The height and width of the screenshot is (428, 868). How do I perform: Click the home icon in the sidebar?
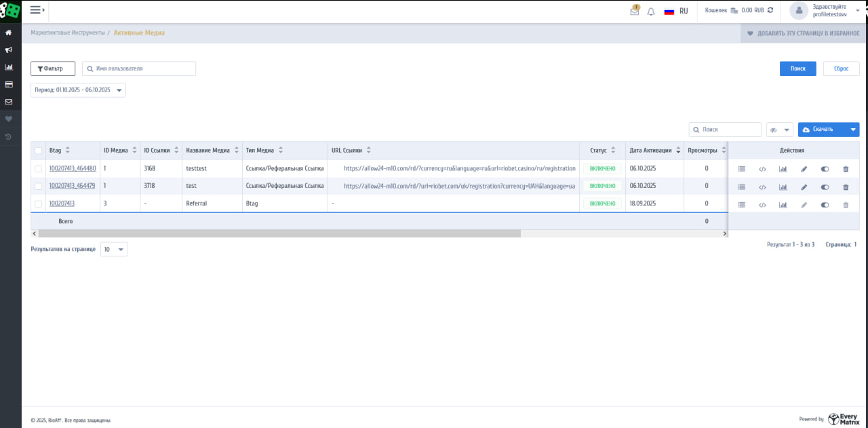9,33
